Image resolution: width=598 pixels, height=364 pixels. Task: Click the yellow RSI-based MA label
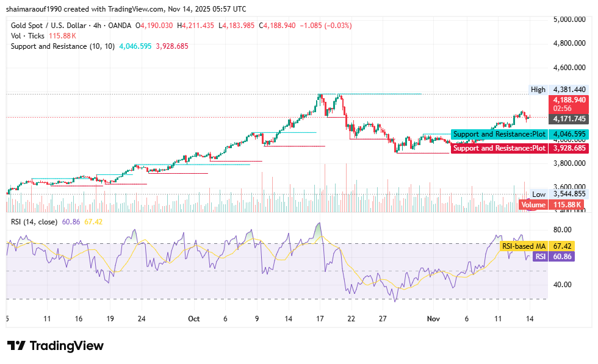click(524, 246)
